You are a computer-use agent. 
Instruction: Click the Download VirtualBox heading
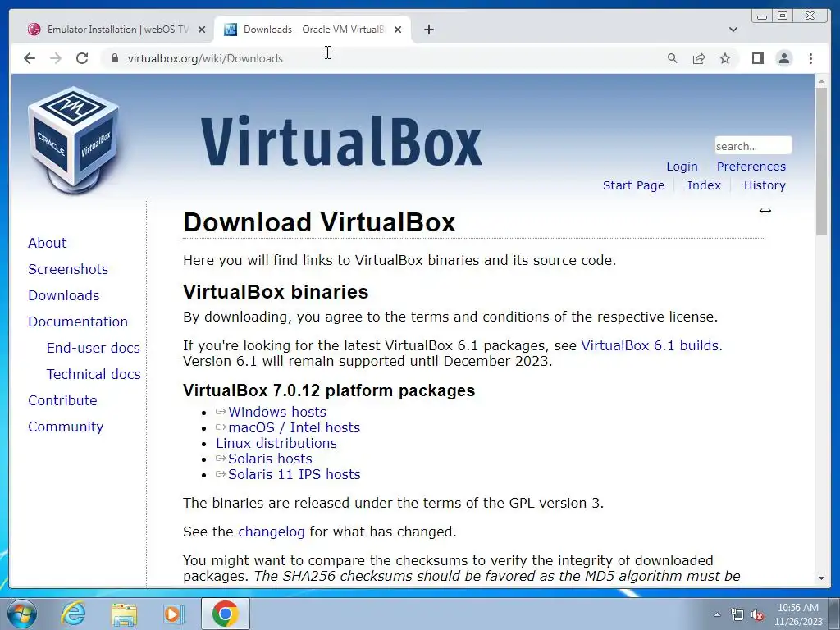tap(319, 222)
